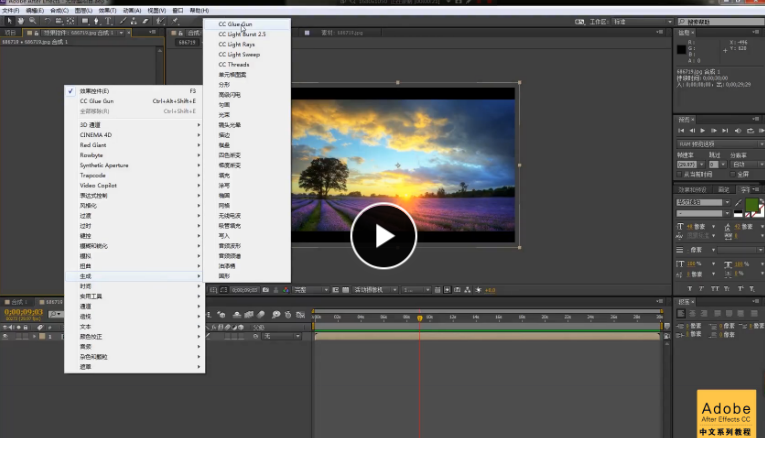Open Trapcode effects submenu
The image size is (765, 461).
134,175
